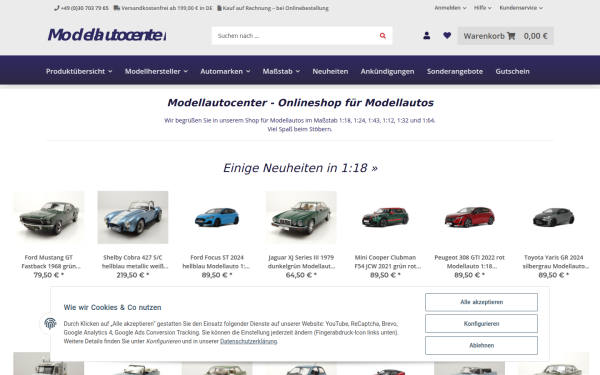600x375 pixels.
Task: Open Toyota Yaris GR 2024 thumbnail
Action: coord(554,217)
